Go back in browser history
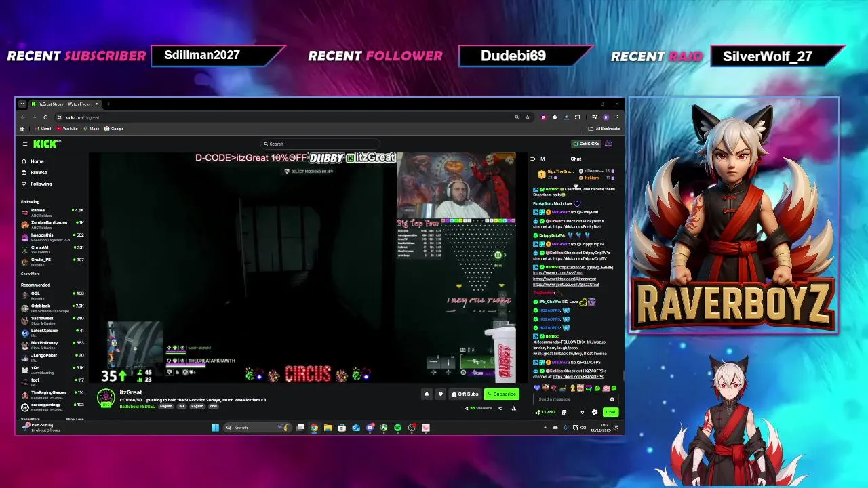 (x=23, y=117)
